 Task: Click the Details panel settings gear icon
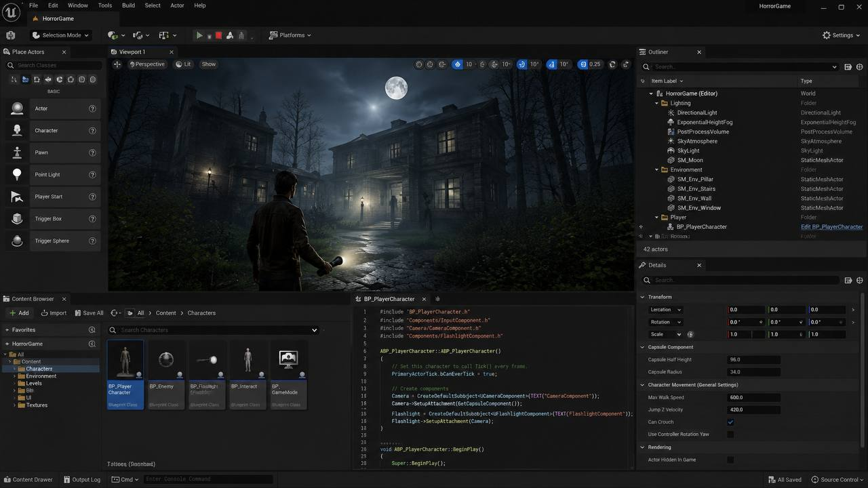coord(860,281)
